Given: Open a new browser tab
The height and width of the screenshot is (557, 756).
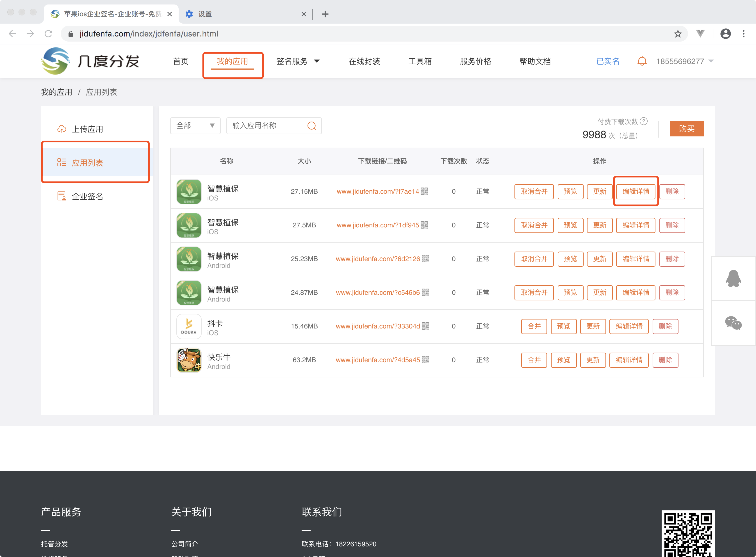Looking at the screenshot, I should pos(325,14).
